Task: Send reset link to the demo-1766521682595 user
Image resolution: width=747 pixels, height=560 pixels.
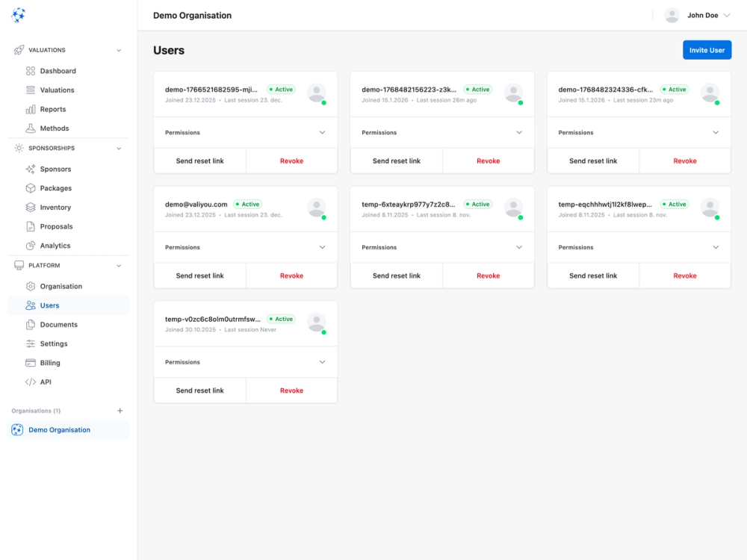Action: 199,161
